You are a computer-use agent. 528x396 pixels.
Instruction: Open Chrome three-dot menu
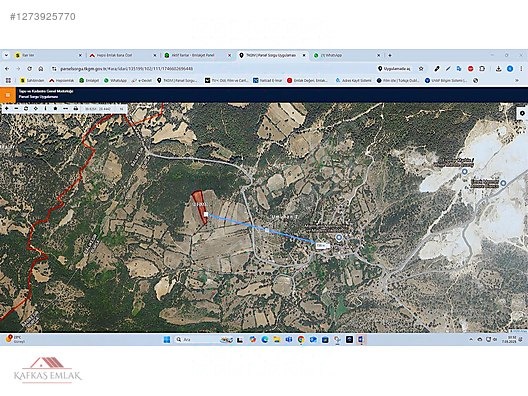pyautogui.click(x=522, y=69)
